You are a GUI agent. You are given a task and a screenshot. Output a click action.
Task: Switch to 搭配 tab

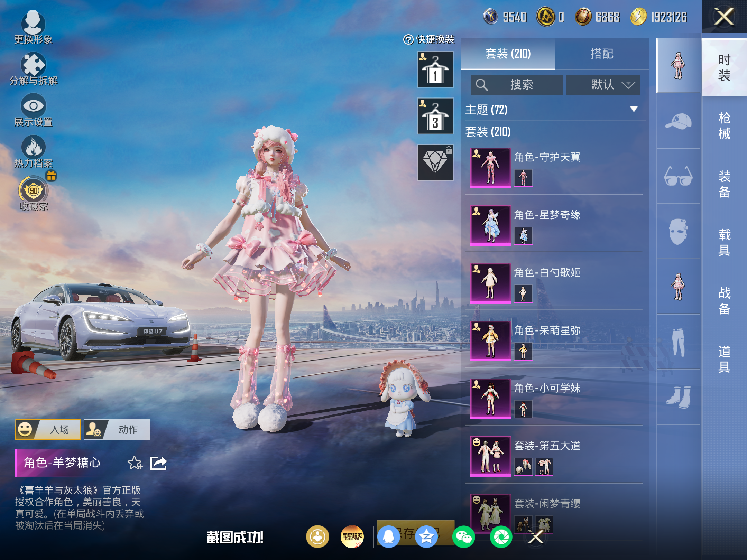(x=602, y=54)
